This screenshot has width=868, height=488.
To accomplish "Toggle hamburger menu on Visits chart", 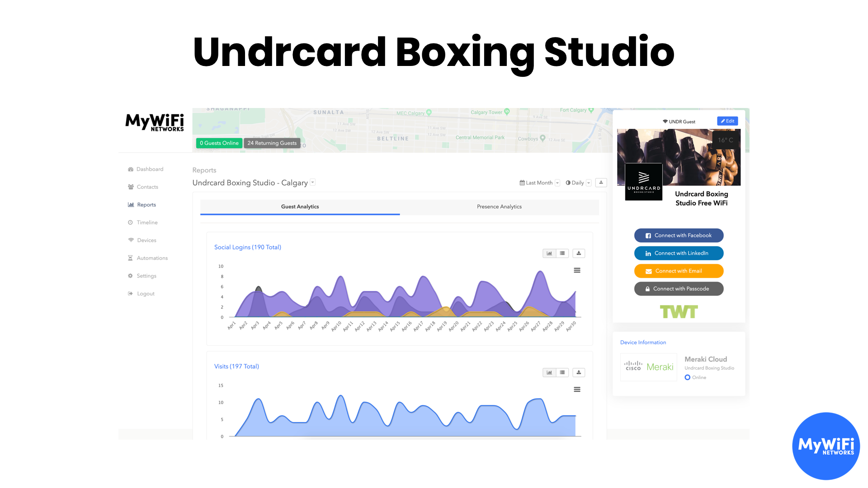I will click(x=576, y=389).
